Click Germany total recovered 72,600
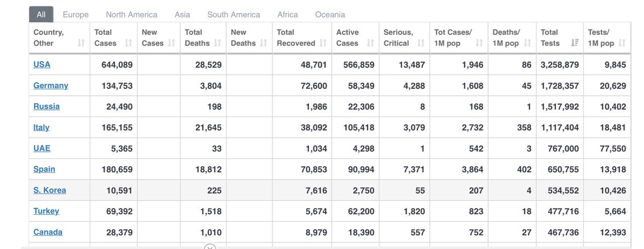The image size is (644, 249). 314,86
